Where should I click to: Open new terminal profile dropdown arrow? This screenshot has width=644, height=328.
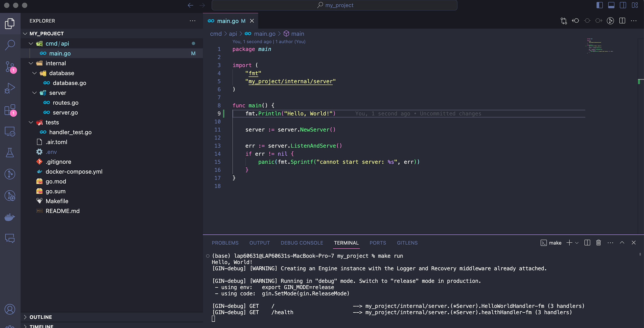(577, 243)
